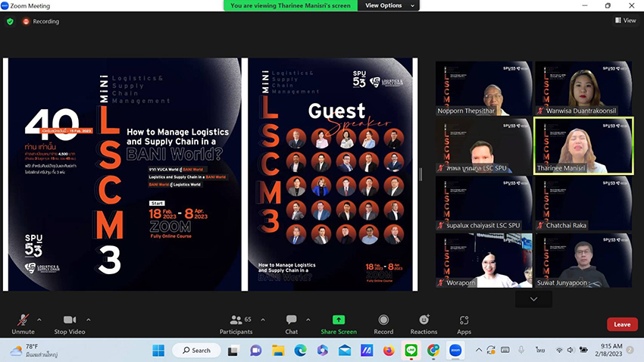Open the Mail app on taskbar
644x362 pixels.
tap(345, 351)
